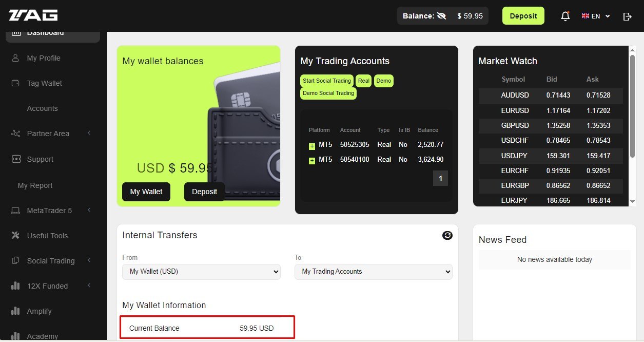Click the Support sidebar icon
The height and width of the screenshot is (342, 644).
click(16, 159)
